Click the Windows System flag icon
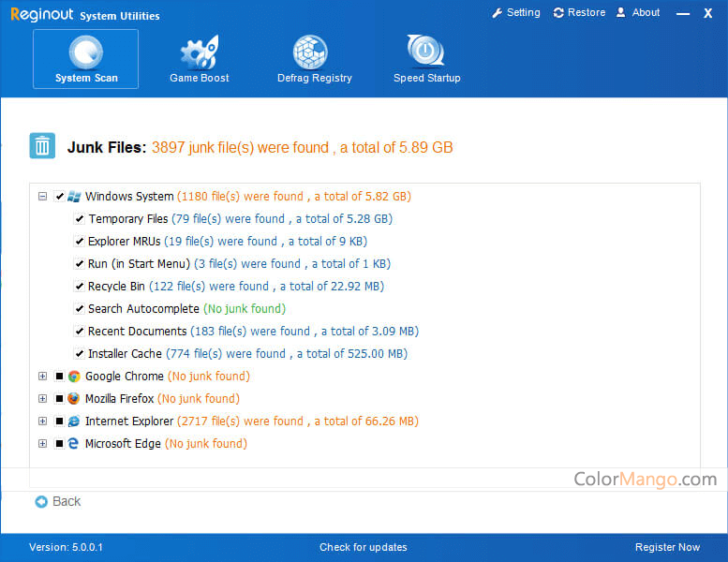728x562 pixels. [74, 197]
